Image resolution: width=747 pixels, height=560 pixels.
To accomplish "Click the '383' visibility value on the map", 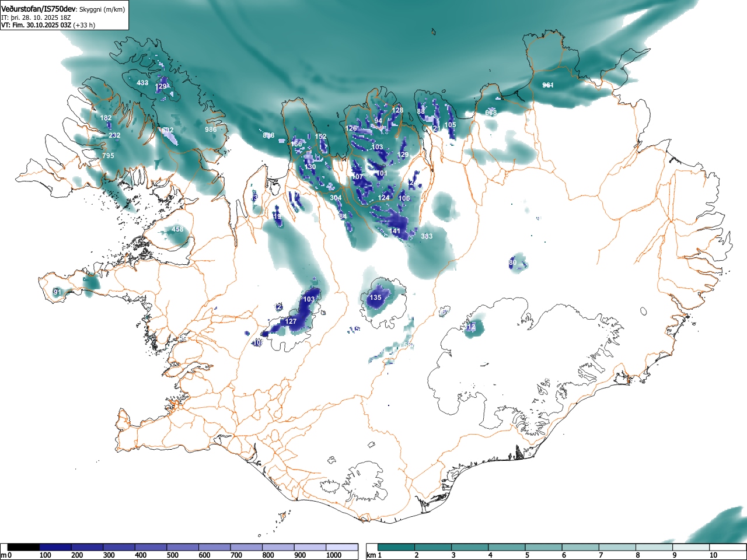I will coord(427,236).
